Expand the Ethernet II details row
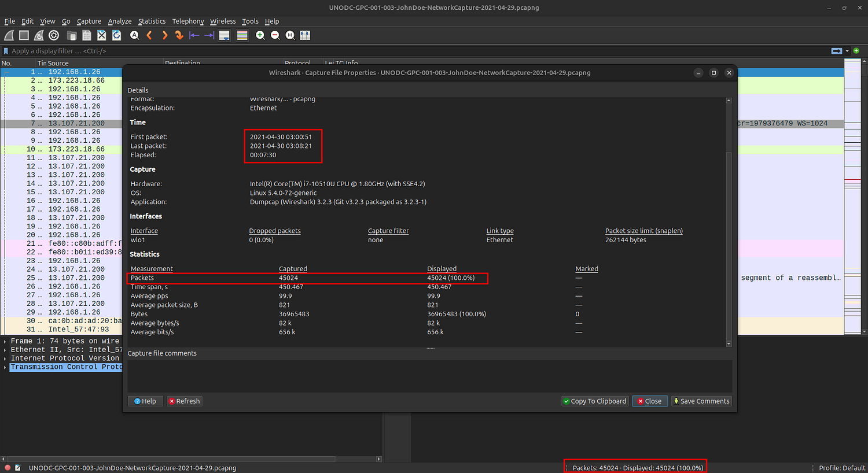The image size is (868, 473). point(5,350)
